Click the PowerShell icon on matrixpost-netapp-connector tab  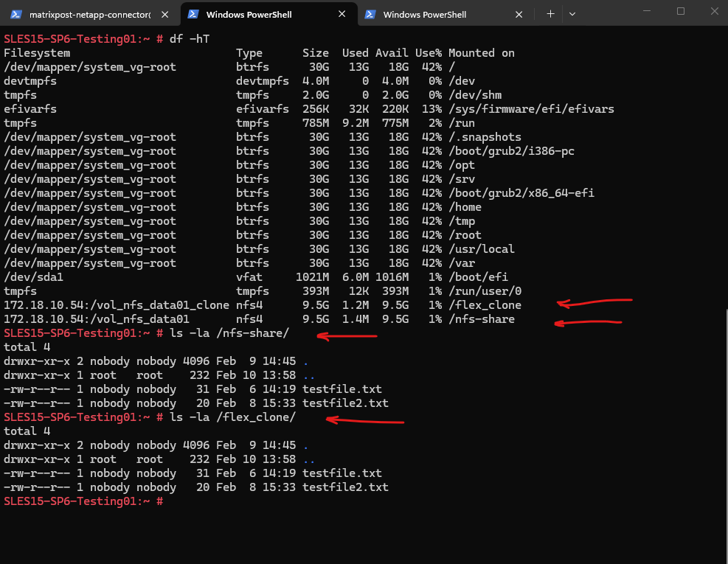coord(16,14)
